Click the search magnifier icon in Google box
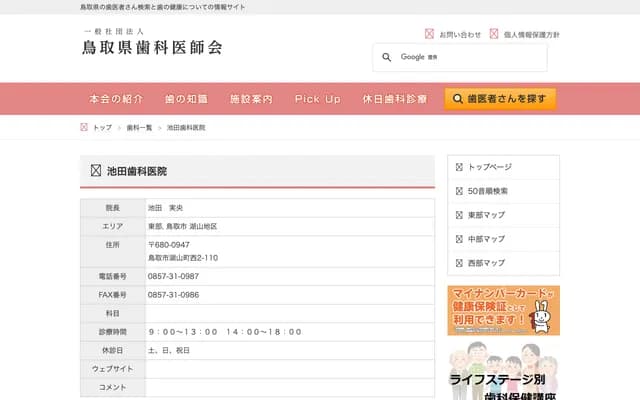 pyautogui.click(x=387, y=57)
